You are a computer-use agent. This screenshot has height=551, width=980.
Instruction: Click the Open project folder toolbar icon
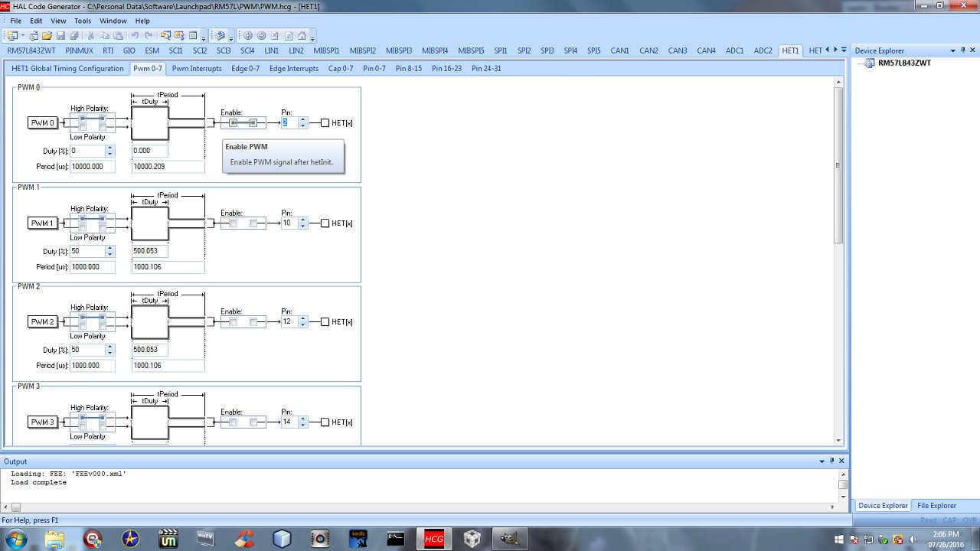(47, 36)
